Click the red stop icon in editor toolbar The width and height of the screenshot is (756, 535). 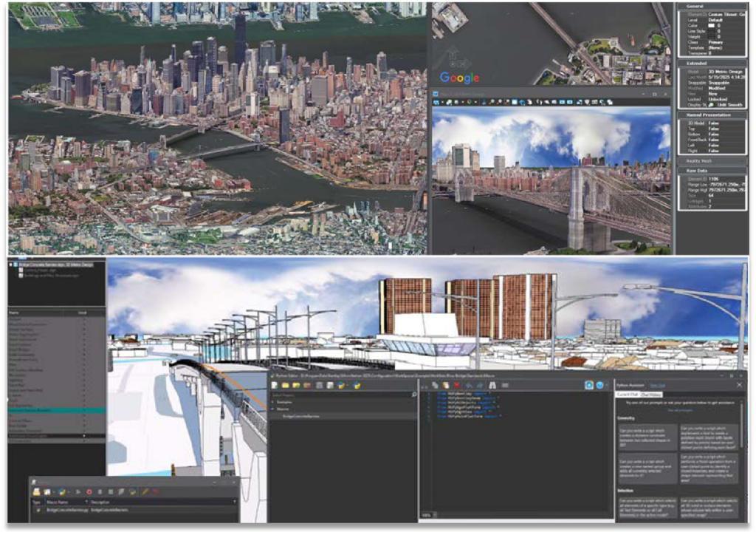click(x=456, y=386)
